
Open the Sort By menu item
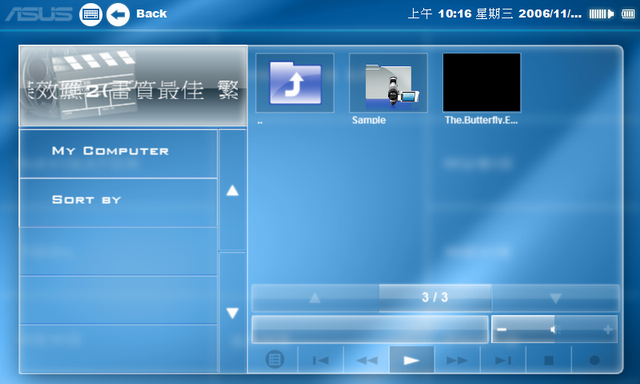(x=118, y=203)
